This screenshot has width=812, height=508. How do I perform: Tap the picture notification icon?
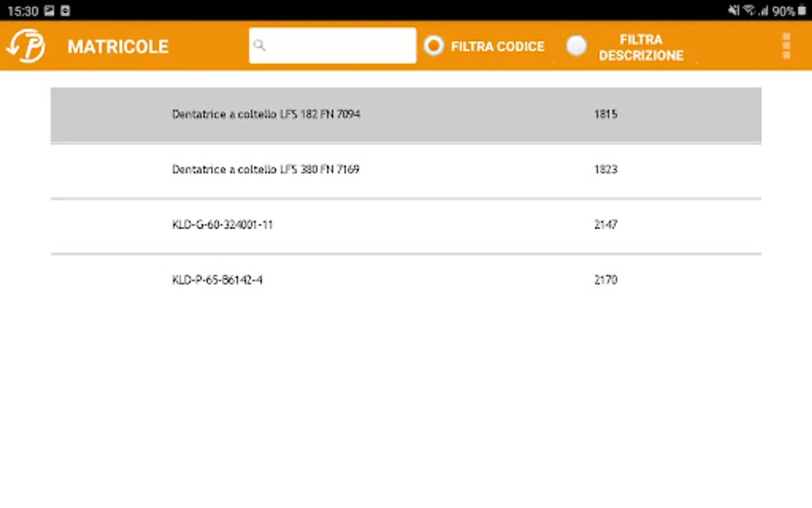click(50, 10)
